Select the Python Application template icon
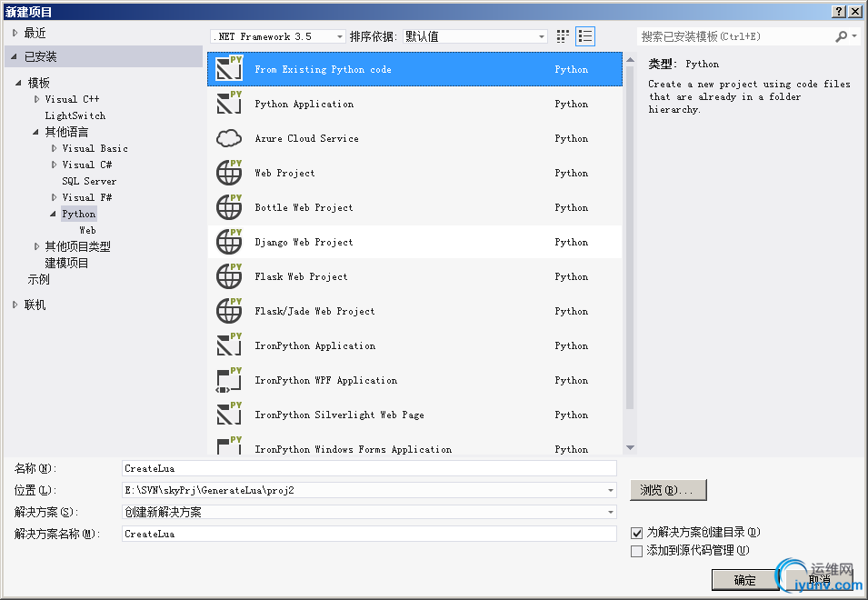The width and height of the screenshot is (868, 600). 229,104
